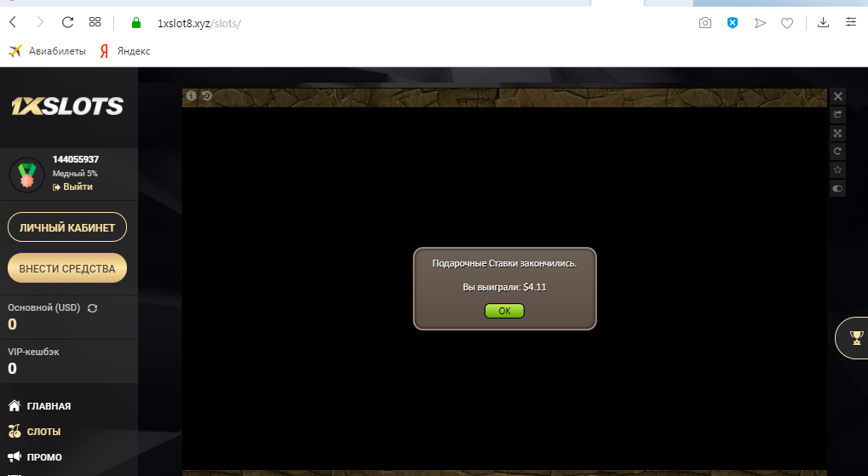868x476 pixels.
Task: Open the blue ad-blocker shield
Action: tap(733, 23)
